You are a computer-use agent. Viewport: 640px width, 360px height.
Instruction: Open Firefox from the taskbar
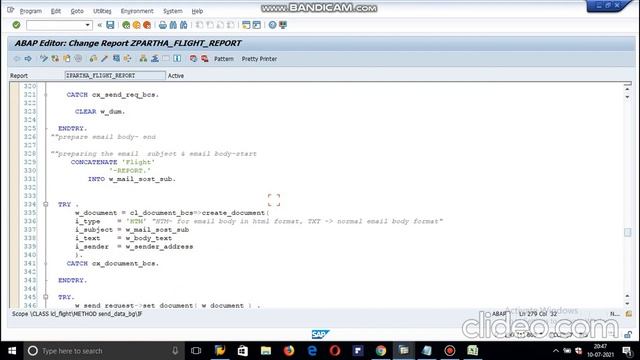pos(289,351)
